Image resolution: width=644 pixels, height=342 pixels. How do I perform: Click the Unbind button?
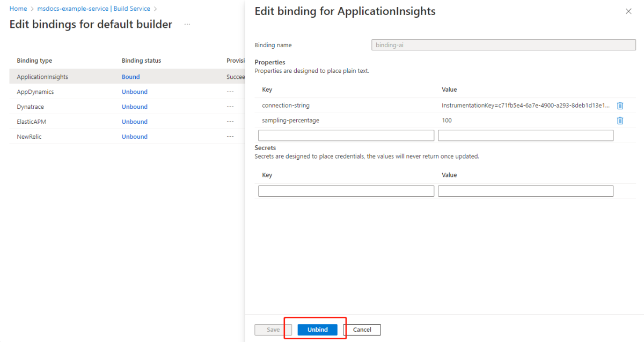click(317, 330)
